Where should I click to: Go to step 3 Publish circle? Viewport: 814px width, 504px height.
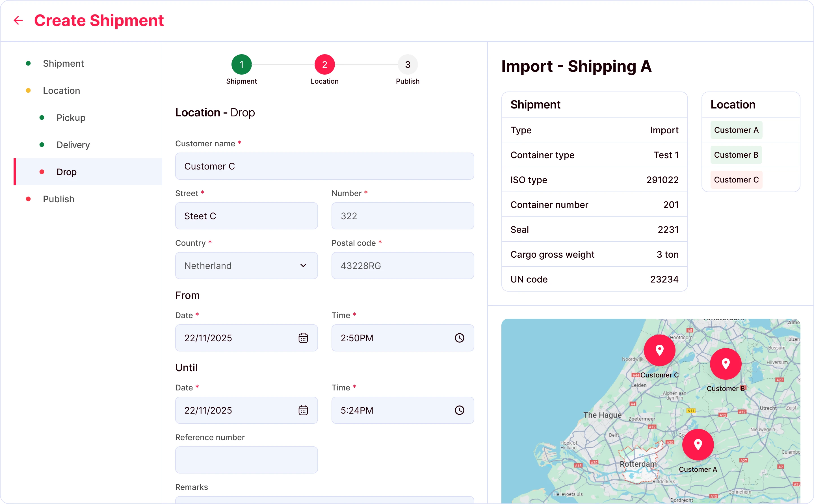408,64
